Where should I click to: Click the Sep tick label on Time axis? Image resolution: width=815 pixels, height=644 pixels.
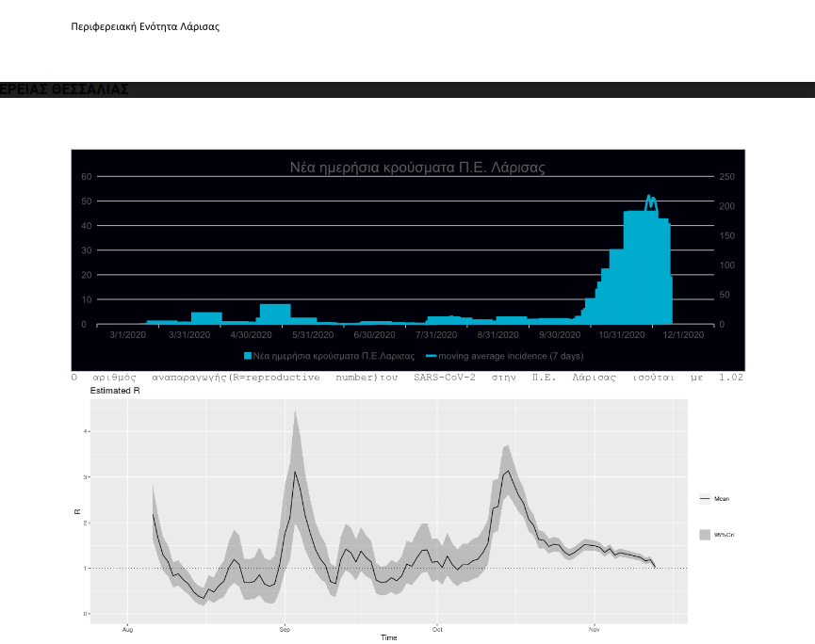(285, 629)
